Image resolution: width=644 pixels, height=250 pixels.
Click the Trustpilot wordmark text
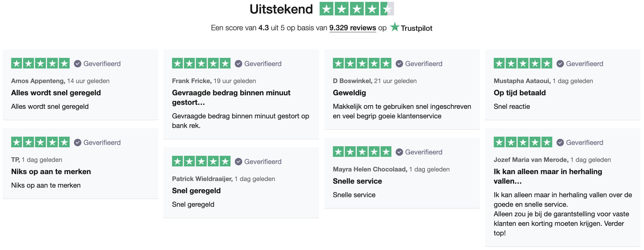pyautogui.click(x=416, y=28)
